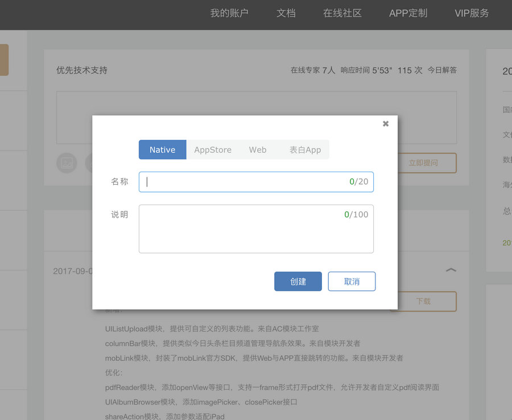Click the UIListUpload模块 release note line
512x420 pixels.
[x=212, y=328]
